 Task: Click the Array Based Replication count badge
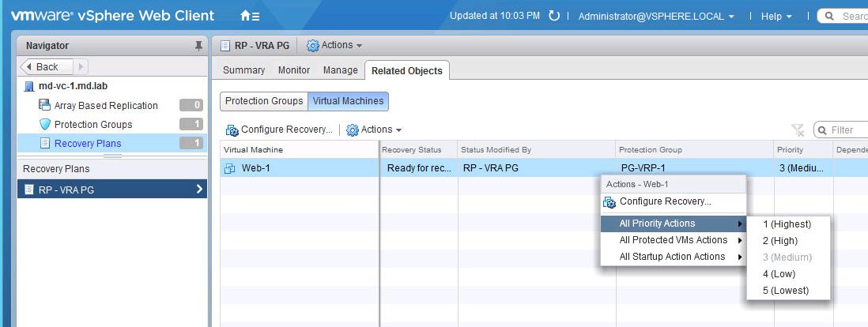pos(191,105)
